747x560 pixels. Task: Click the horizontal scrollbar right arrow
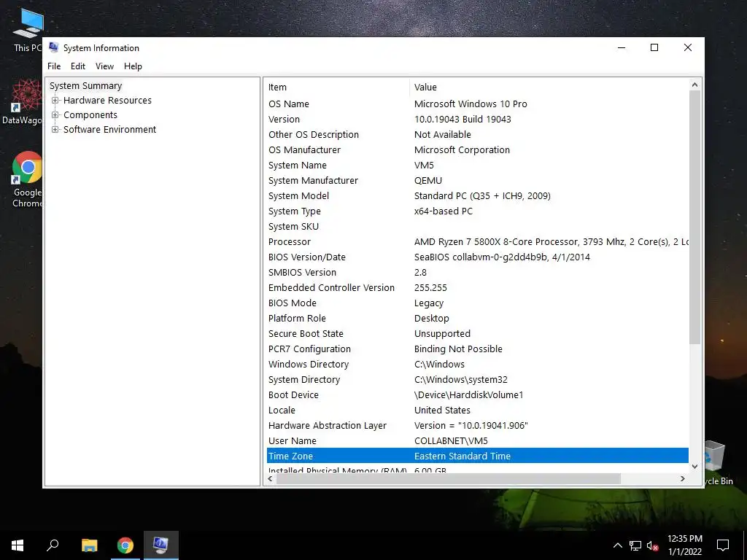tap(683, 478)
